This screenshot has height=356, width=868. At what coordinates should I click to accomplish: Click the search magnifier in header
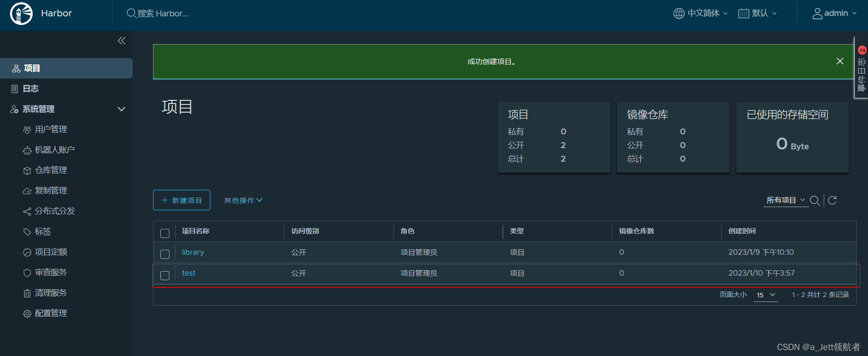click(131, 13)
